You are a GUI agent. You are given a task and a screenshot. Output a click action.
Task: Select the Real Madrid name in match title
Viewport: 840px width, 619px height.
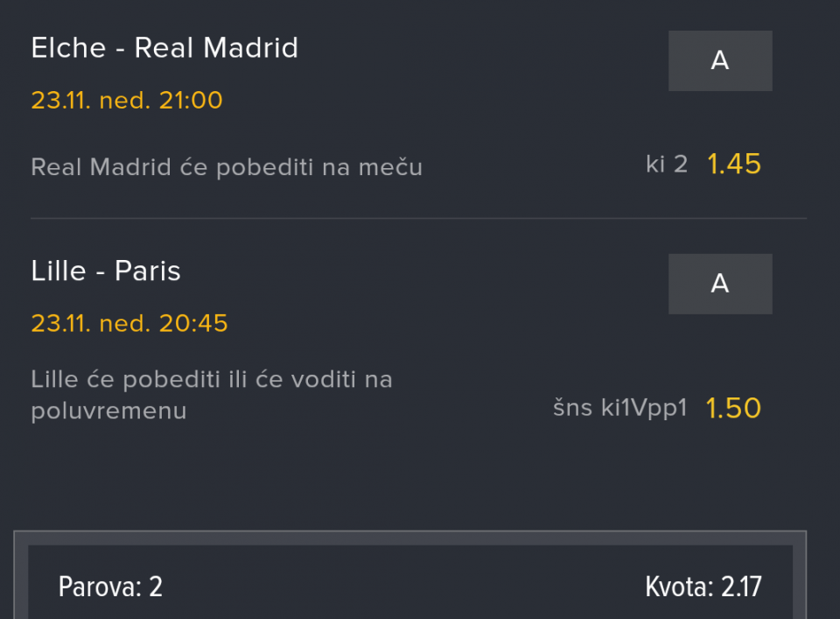(x=216, y=48)
